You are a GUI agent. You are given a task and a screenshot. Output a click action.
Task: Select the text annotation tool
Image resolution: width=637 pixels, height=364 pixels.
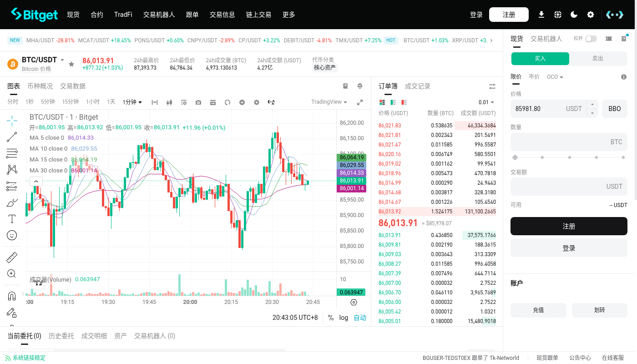(x=12, y=219)
